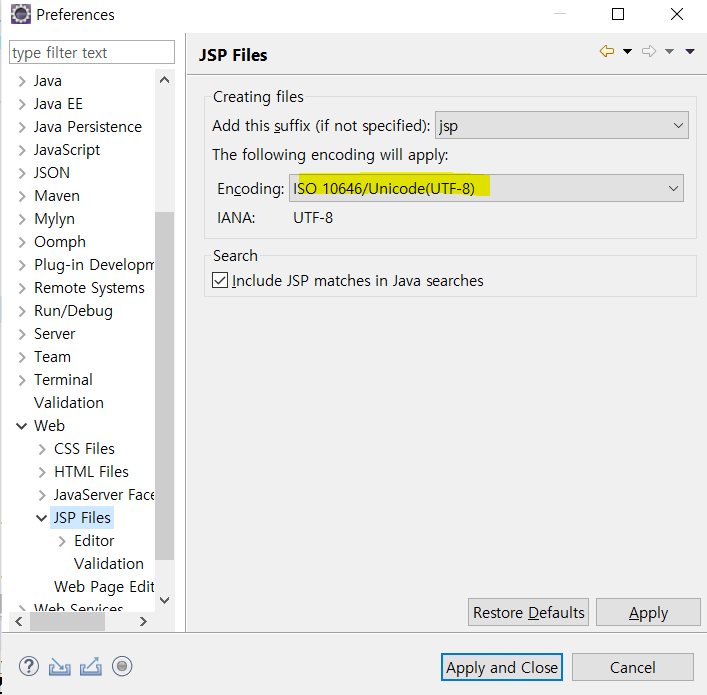
Task: Click horizontal scroll right arrow
Action: coord(143,621)
